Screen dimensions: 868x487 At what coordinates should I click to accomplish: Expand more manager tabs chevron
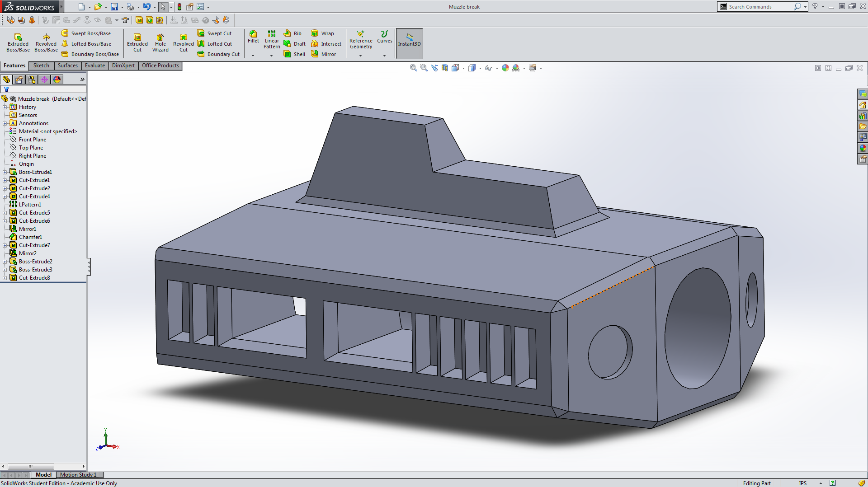click(x=82, y=80)
